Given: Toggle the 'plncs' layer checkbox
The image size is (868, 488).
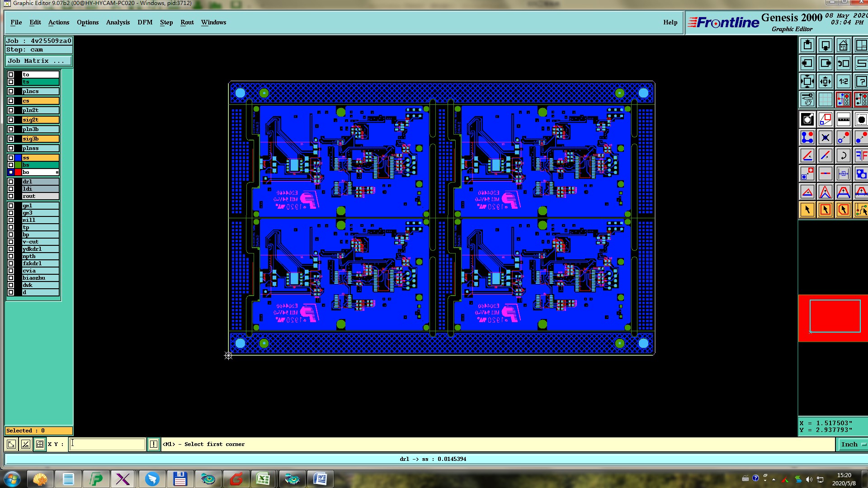Looking at the screenshot, I should [11, 91].
